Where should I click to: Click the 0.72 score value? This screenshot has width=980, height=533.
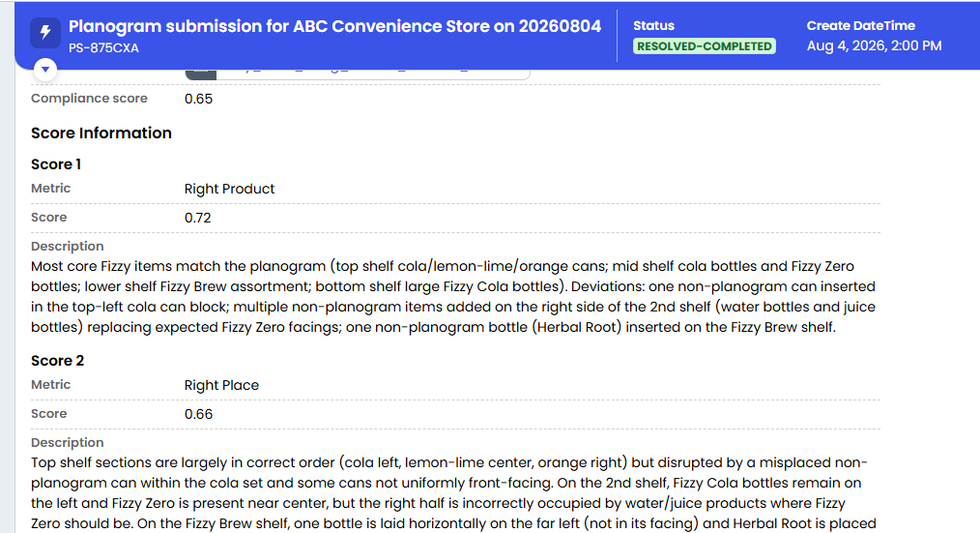(197, 218)
